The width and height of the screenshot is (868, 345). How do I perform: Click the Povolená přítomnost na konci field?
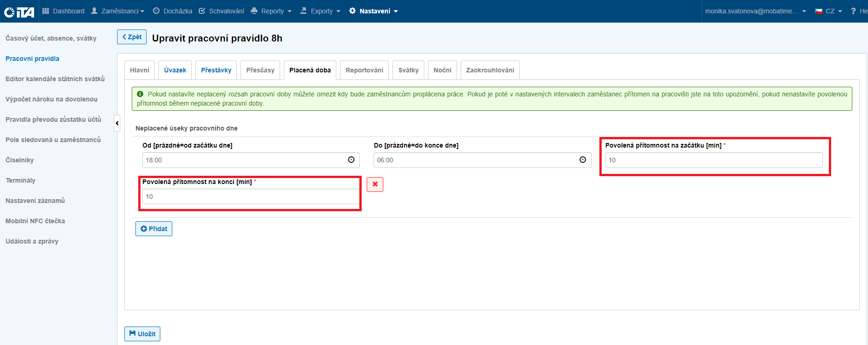pyautogui.click(x=250, y=196)
